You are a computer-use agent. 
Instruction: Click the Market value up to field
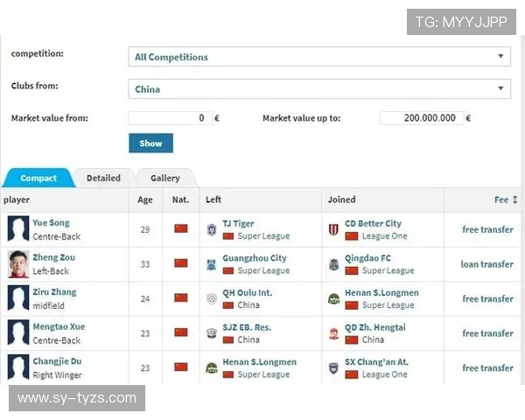(420, 118)
